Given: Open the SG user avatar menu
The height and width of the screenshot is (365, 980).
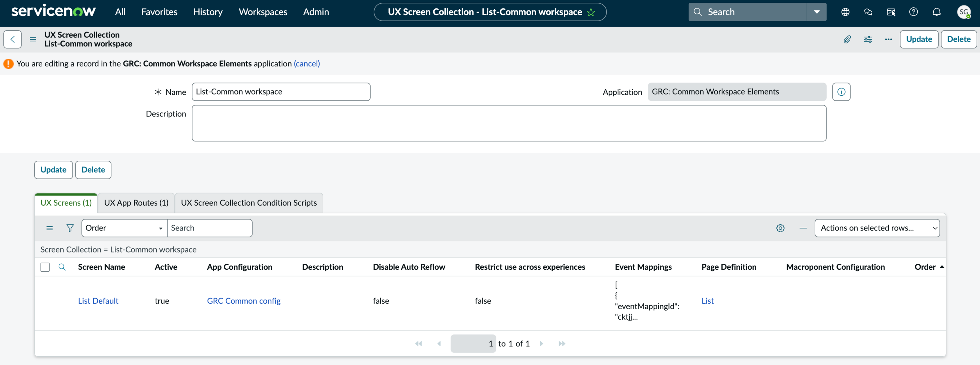Looking at the screenshot, I should (964, 12).
